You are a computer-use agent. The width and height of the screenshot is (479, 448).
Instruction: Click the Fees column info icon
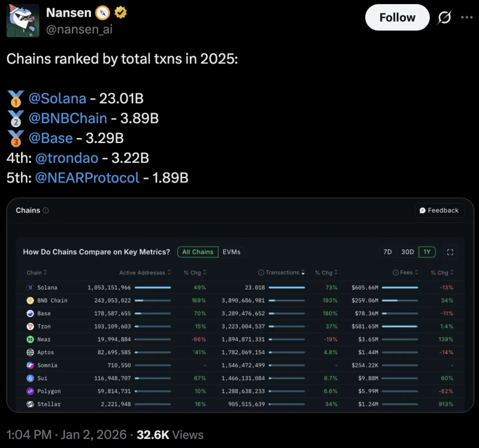click(x=396, y=273)
